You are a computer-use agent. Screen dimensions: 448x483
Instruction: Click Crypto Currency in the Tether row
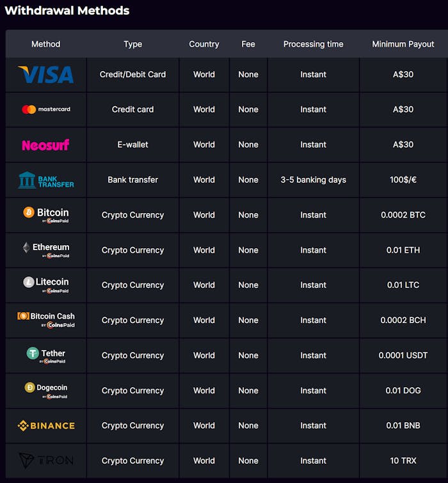coord(132,356)
